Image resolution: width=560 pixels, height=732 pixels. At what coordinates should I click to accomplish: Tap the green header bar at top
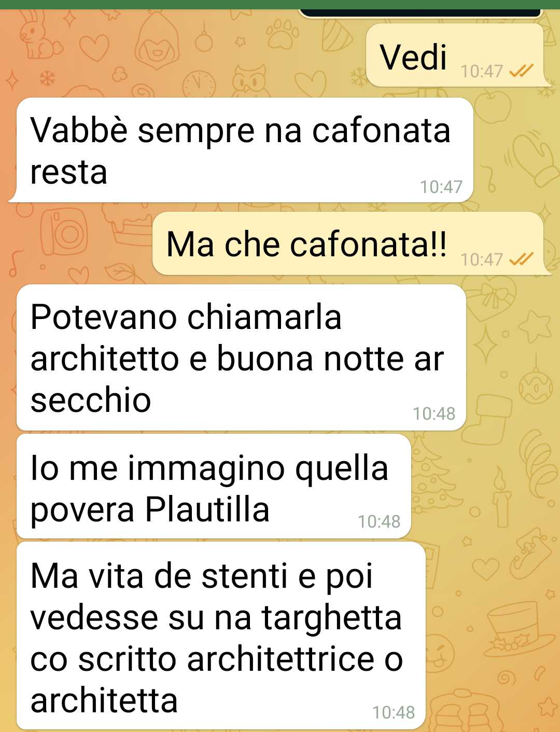pyautogui.click(x=280, y=5)
